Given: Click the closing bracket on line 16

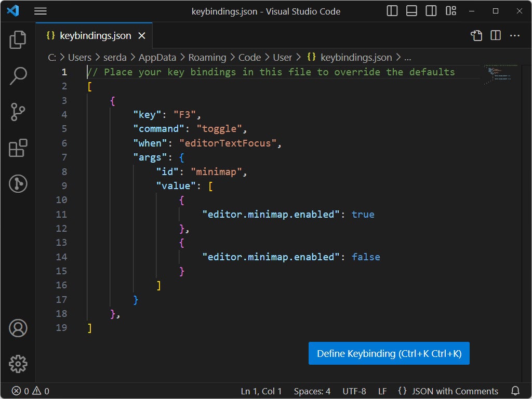Looking at the screenshot, I should pos(159,285).
